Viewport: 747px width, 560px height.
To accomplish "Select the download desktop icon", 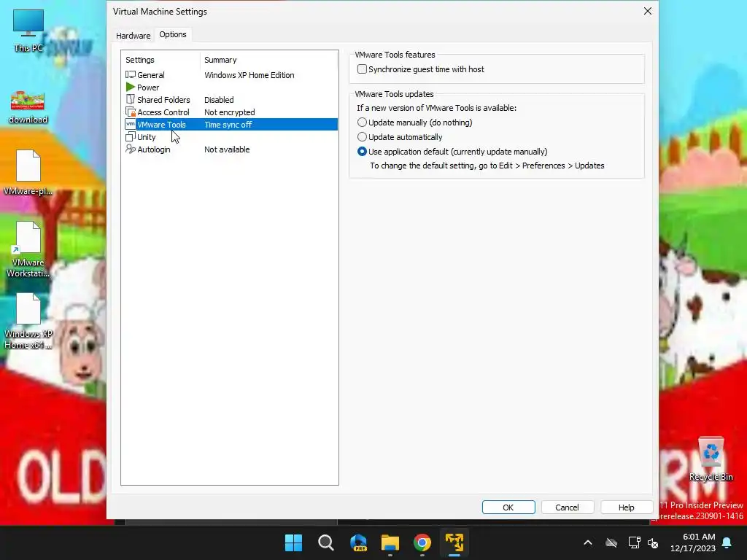I will (x=28, y=107).
